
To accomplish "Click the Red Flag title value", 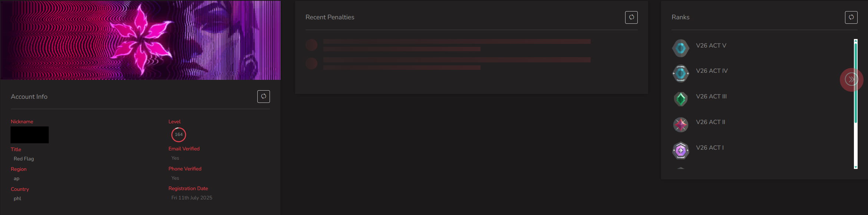I will pyautogui.click(x=24, y=159).
